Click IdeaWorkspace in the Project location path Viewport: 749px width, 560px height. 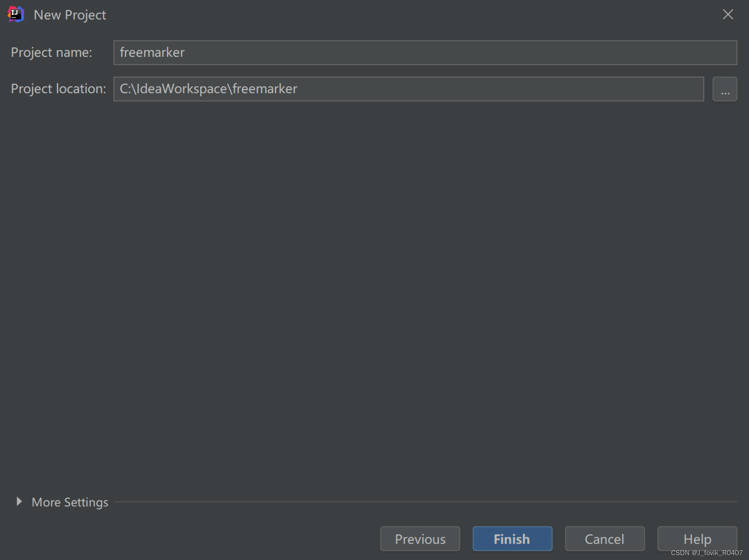click(182, 89)
